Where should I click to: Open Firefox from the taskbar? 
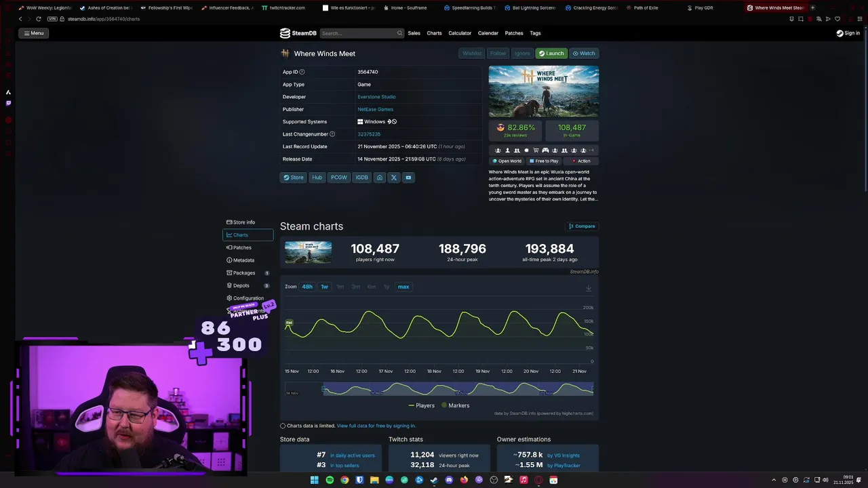tap(464, 480)
